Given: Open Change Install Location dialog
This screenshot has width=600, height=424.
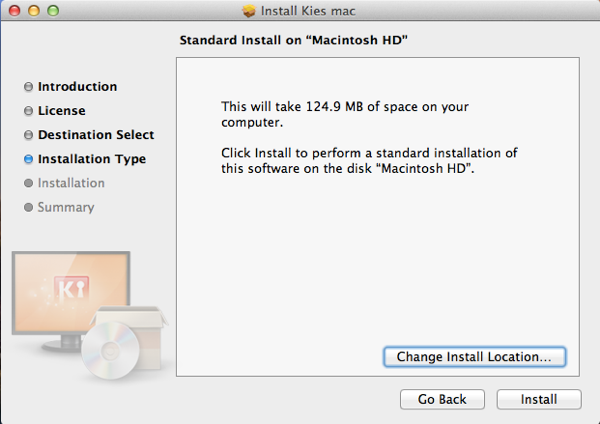Looking at the screenshot, I should (x=474, y=357).
